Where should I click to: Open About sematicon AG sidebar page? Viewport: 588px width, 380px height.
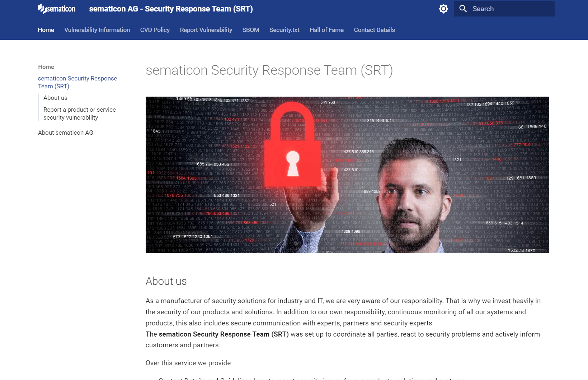point(65,133)
